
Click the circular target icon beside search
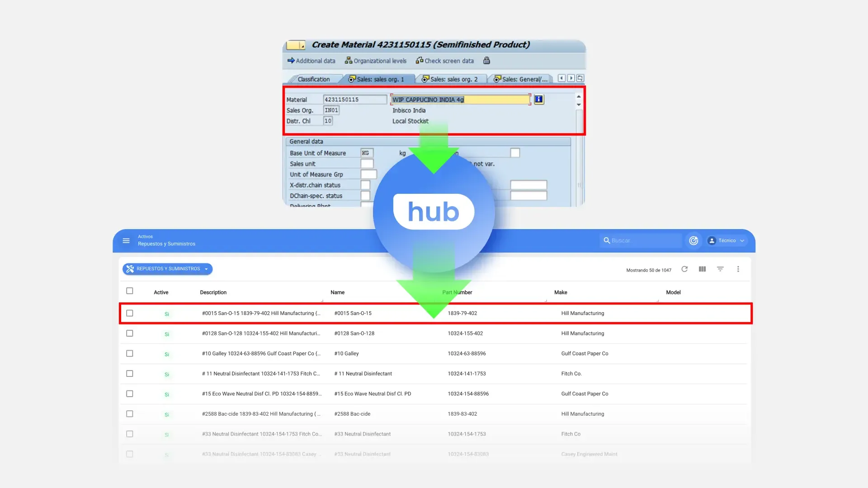pyautogui.click(x=693, y=241)
